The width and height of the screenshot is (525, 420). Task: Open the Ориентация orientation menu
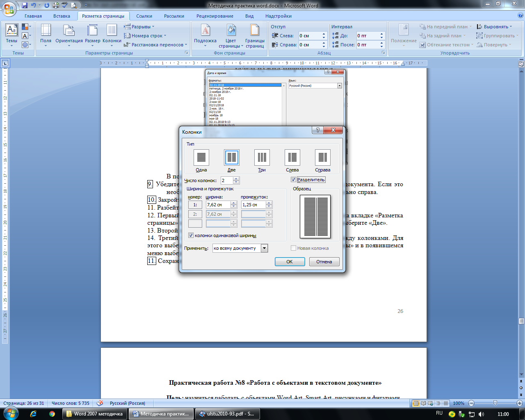pyautogui.click(x=69, y=35)
